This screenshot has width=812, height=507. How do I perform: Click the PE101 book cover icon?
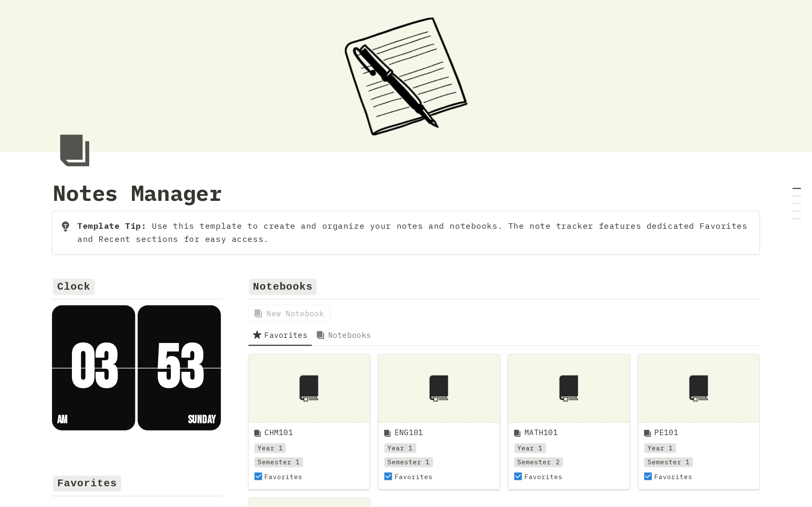698,388
